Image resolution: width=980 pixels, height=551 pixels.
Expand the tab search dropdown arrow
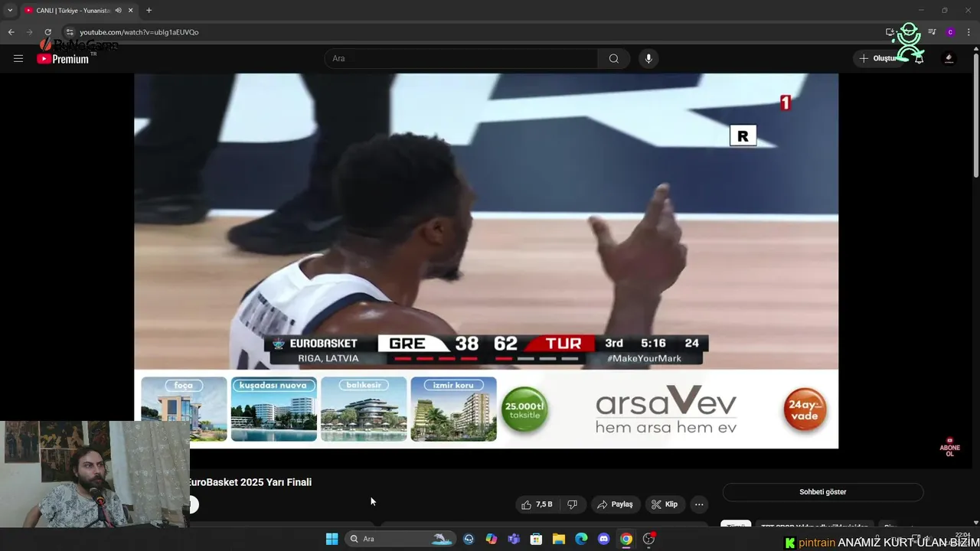[x=10, y=10]
